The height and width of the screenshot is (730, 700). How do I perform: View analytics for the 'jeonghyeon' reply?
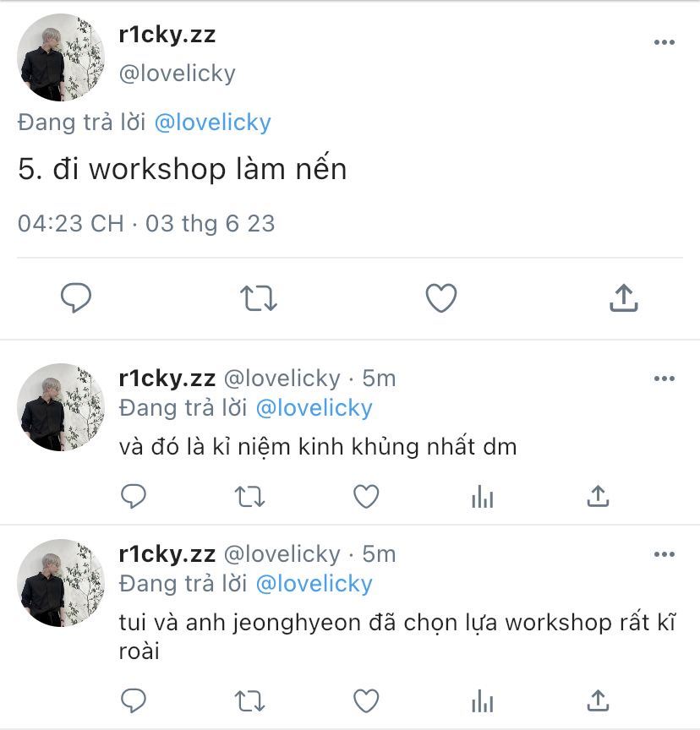(482, 701)
